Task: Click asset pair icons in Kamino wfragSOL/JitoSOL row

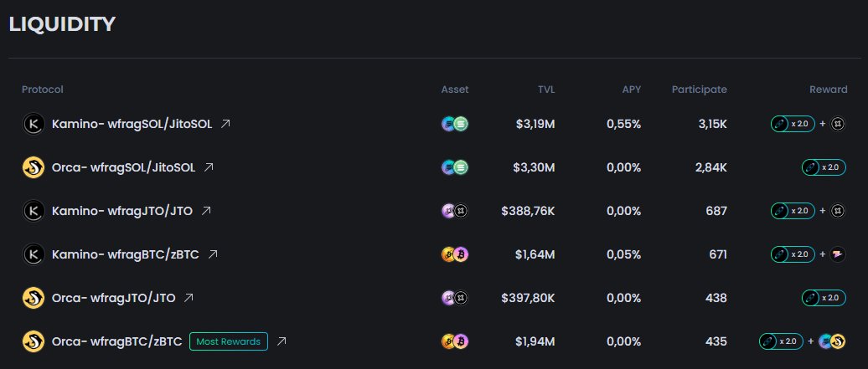Action: [x=455, y=124]
